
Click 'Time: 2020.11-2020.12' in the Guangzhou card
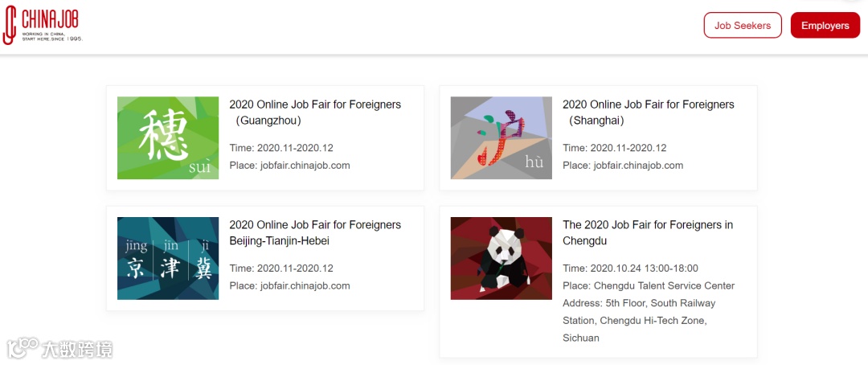coord(281,148)
